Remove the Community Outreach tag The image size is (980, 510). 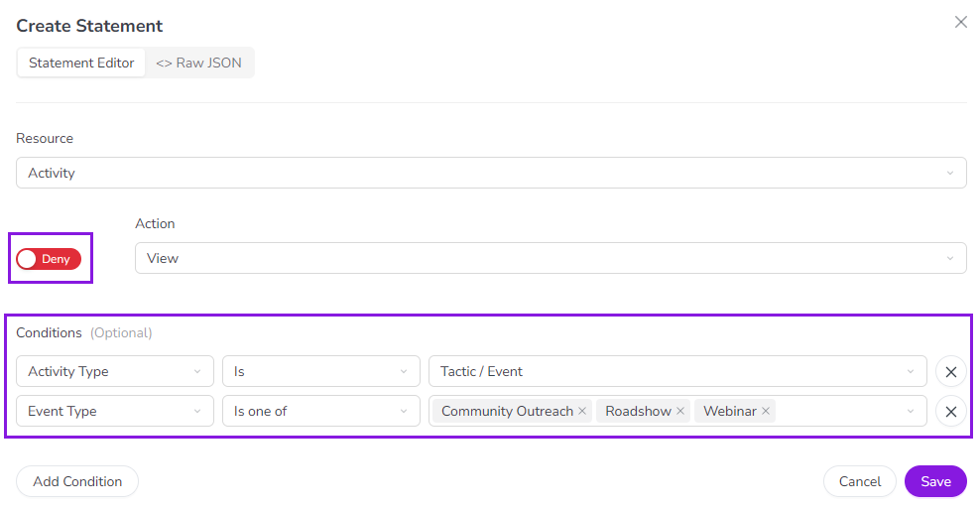click(x=582, y=411)
